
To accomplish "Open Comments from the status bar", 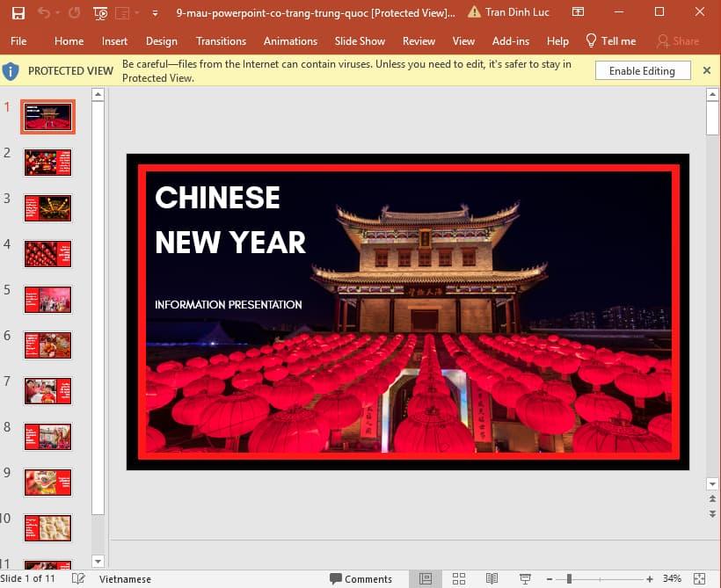I will 363,578.
